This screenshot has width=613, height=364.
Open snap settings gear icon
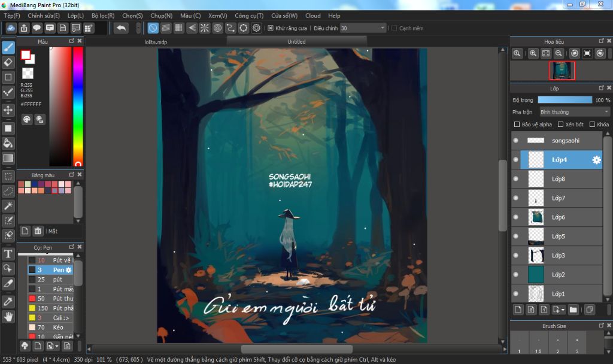tap(256, 28)
